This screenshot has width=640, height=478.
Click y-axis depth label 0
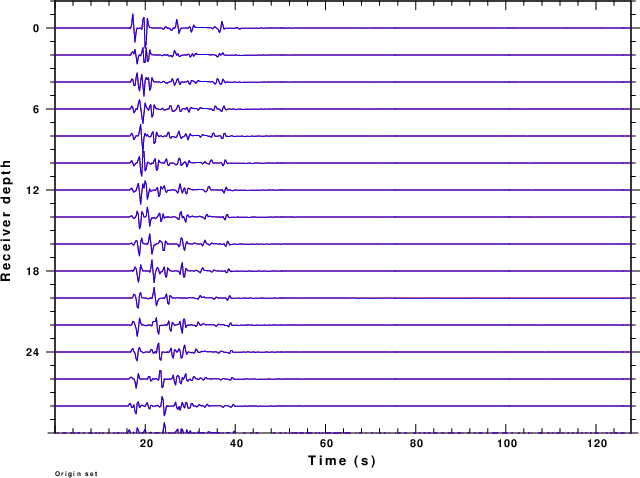pyautogui.click(x=36, y=29)
